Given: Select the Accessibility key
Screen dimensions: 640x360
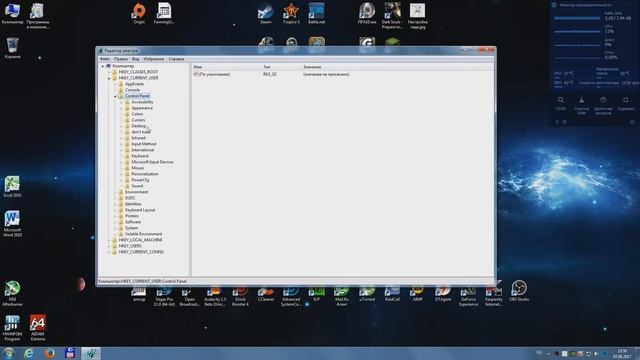Looking at the screenshot, I should (142, 102).
